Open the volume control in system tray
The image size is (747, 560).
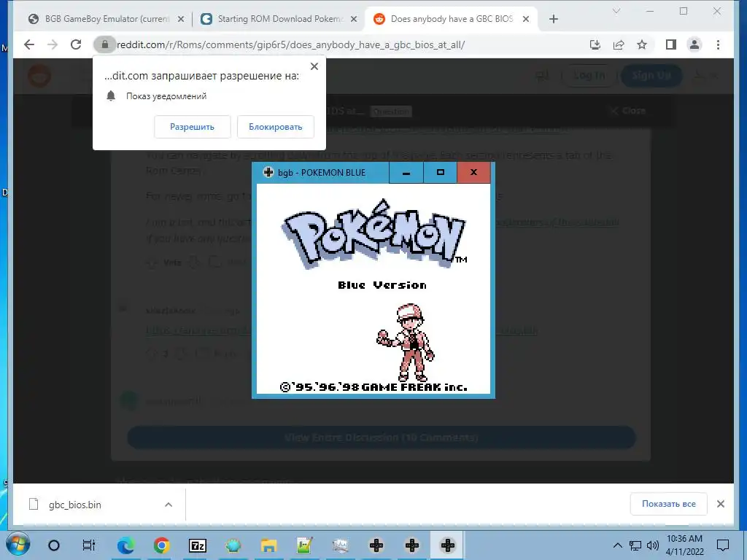coord(653,545)
